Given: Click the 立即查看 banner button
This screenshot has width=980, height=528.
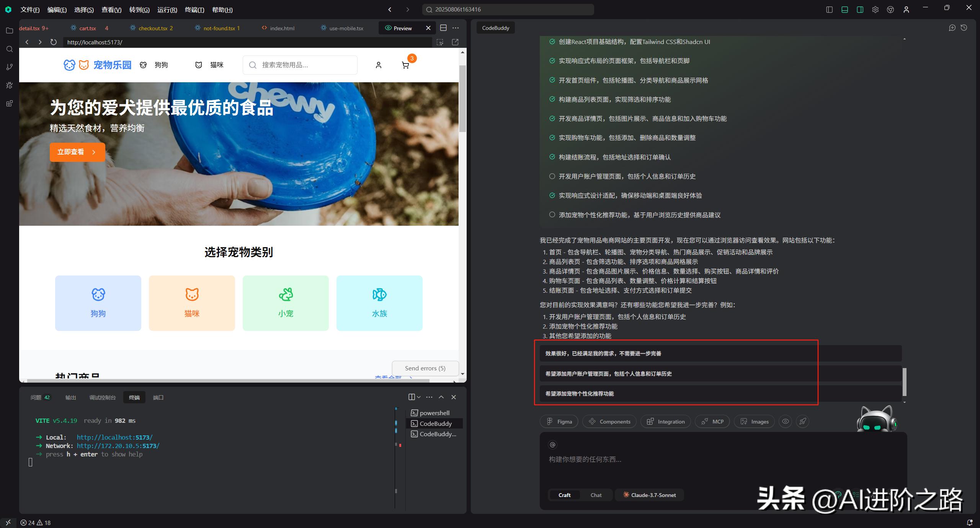Looking at the screenshot, I should (77, 152).
